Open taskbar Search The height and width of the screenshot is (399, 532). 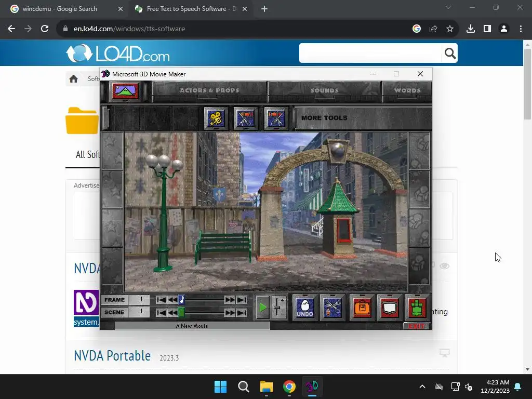click(x=243, y=387)
